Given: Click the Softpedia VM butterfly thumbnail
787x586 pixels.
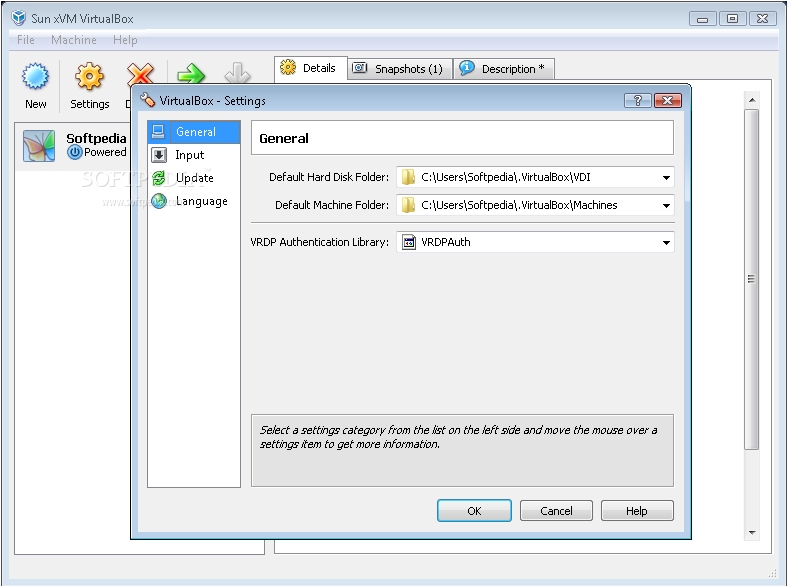Looking at the screenshot, I should (x=39, y=146).
